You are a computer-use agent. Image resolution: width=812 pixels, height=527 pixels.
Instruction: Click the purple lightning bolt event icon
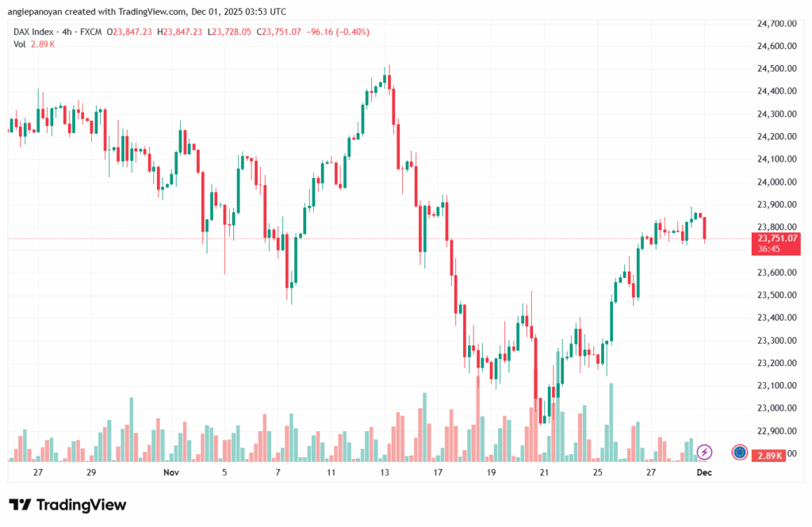(704, 453)
